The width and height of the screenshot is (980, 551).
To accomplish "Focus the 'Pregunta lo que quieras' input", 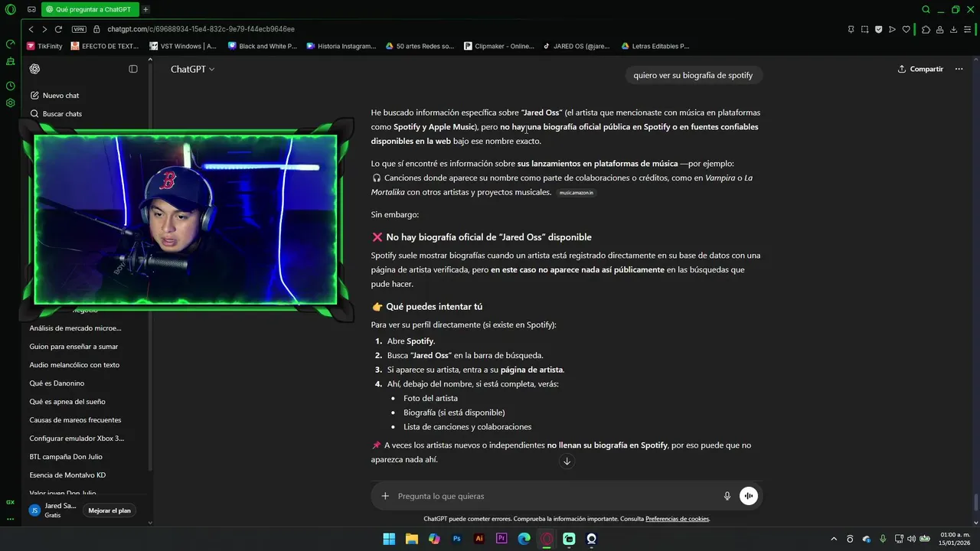I will pyautogui.click(x=556, y=496).
